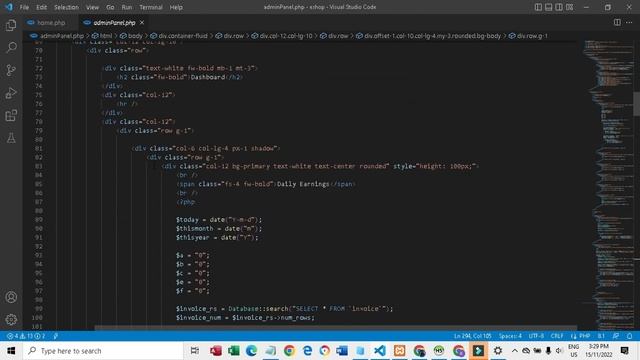Toggle Primary Side Bar layout icon
Screen dimensions: 640x360
coord(538,7)
